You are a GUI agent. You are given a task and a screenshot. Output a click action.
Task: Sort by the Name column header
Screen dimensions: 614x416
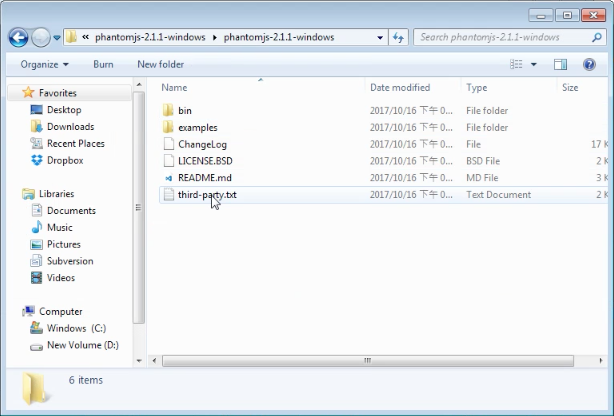click(x=174, y=87)
